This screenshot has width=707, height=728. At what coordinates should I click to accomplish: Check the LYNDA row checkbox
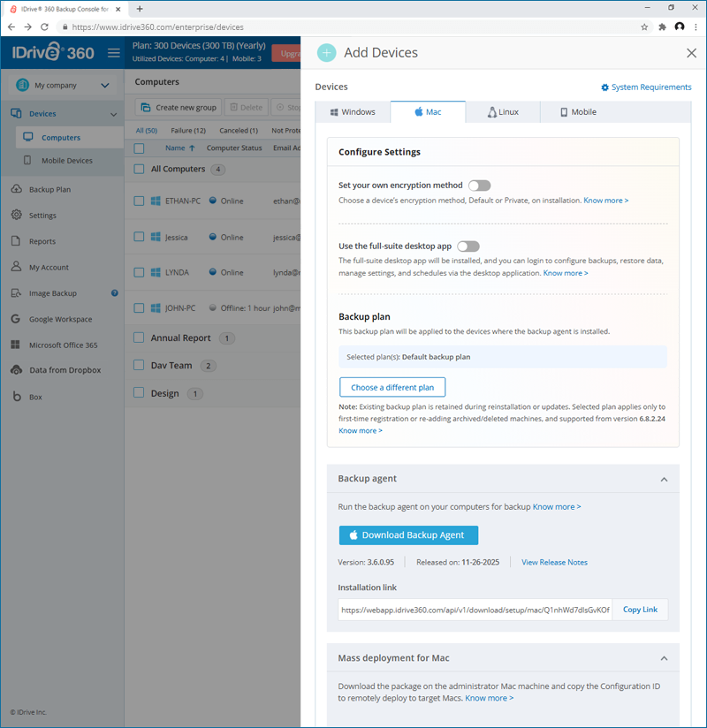point(139,272)
